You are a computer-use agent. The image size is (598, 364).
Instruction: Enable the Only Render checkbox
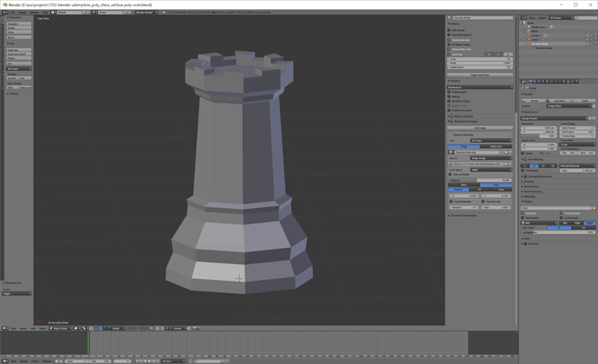449,29
